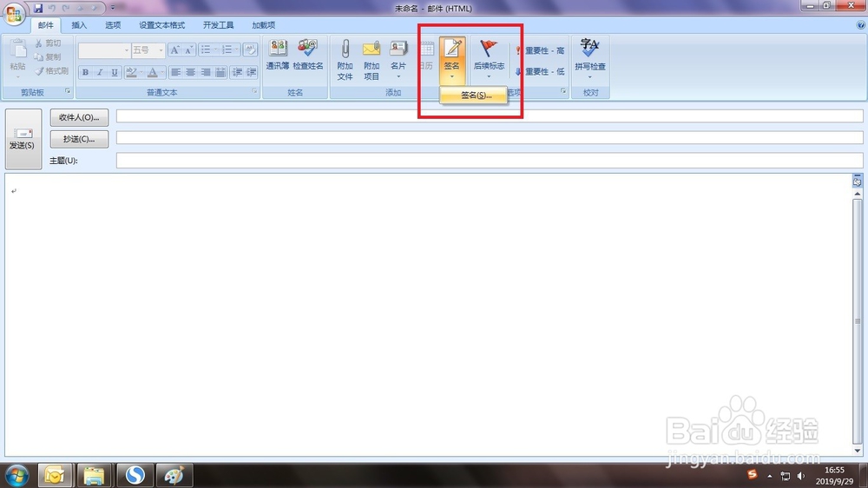Open the Paint app in taskbar
This screenshot has width=868, height=488.
(174, 475)
